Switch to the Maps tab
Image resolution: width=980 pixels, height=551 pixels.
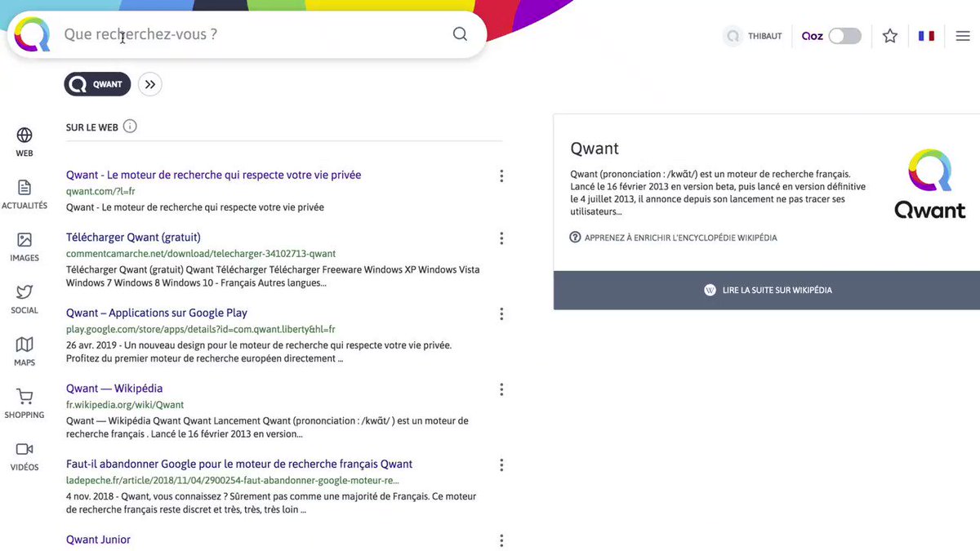(24, 351)
